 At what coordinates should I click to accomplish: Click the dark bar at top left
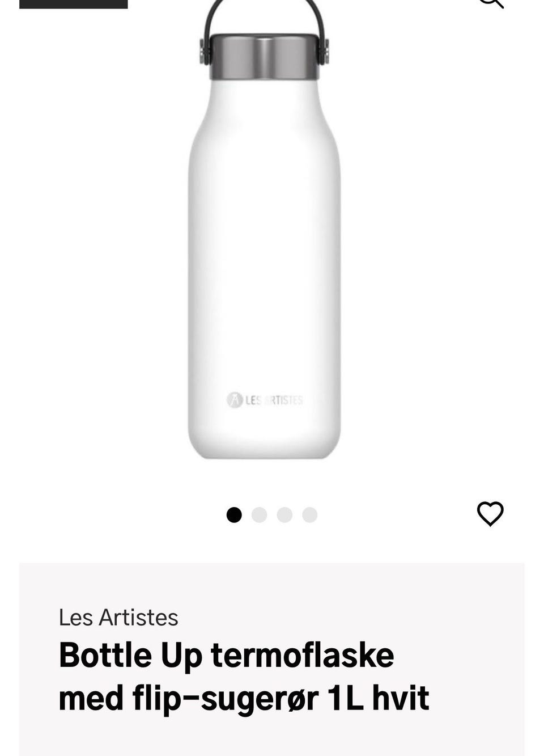(74, 4)
